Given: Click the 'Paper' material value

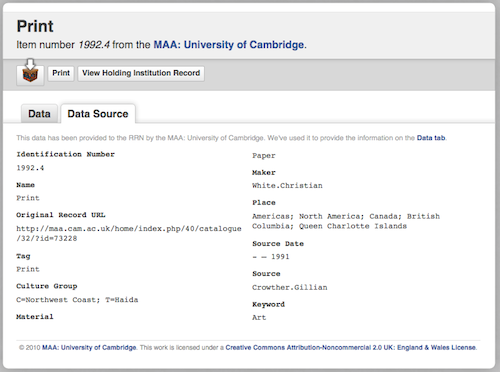Looking at the screenshot, I should 264,156.
